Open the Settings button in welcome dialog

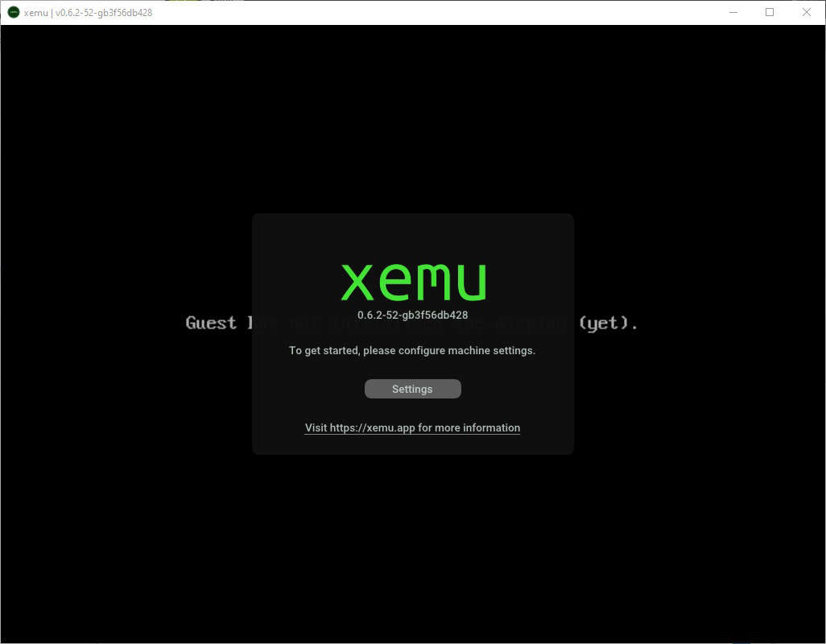point(412,389)
